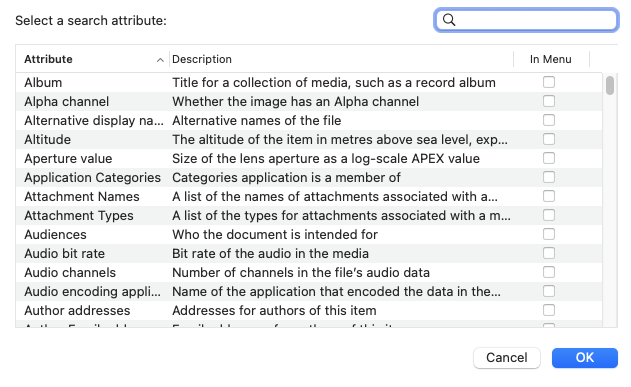The image size is (631, 387).
Task: Click the In Menu column header
Action: [x=551, y=59]
